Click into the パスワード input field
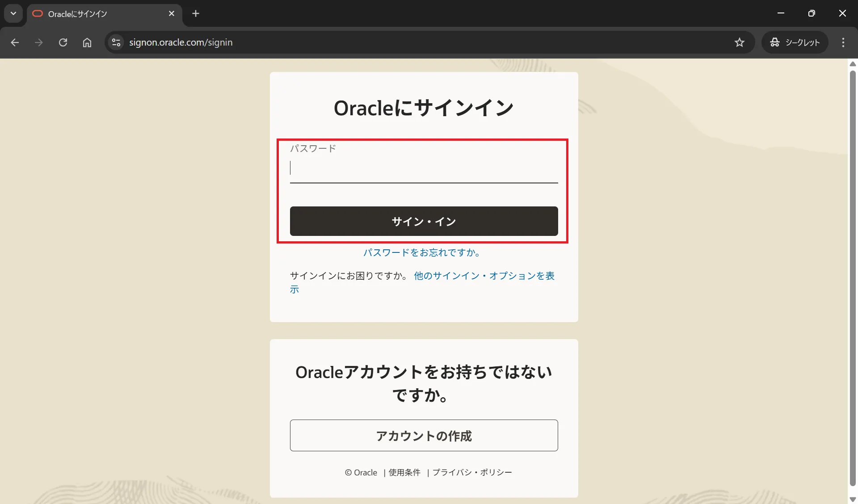Screen dimensions: 858x504 [x=424, y=168]
